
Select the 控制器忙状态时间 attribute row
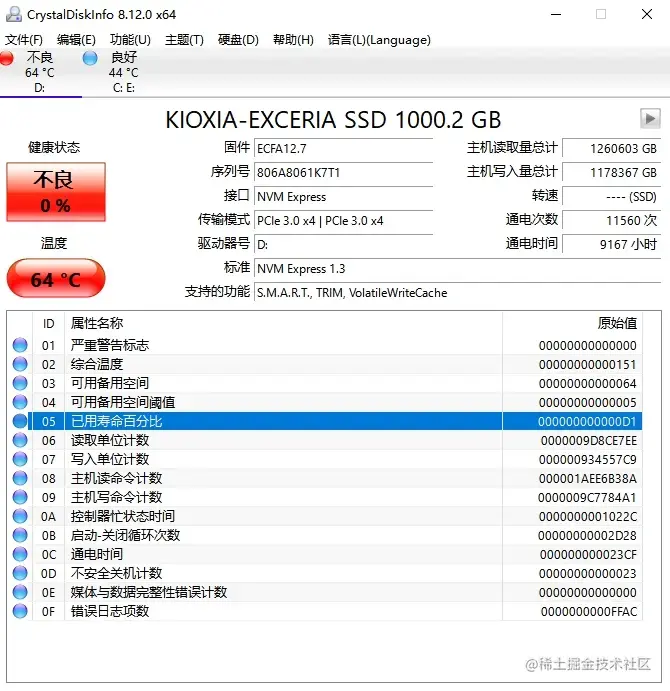point(325,516)
